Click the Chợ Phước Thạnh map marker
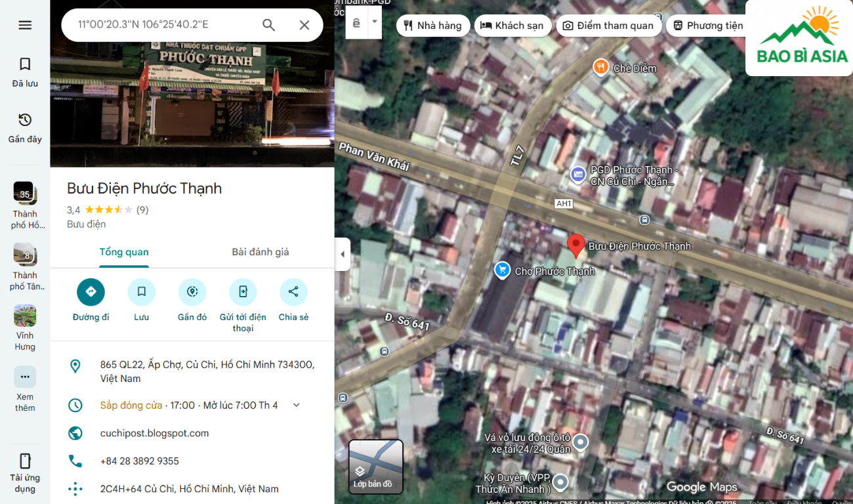Image resolution: width=853 pixels, height=504 pixels. pos(503,270)
